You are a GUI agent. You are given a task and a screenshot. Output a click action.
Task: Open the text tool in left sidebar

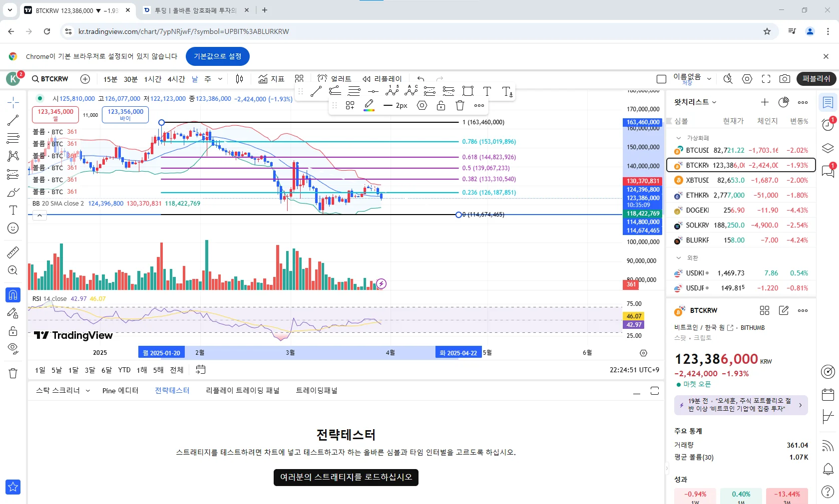click(x=13, y=210)
